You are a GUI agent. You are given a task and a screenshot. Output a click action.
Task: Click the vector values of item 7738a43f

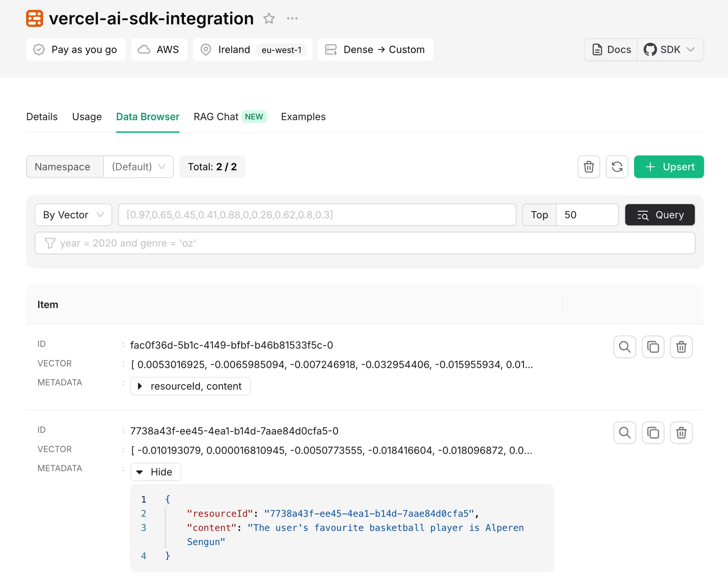coord(331,450)
